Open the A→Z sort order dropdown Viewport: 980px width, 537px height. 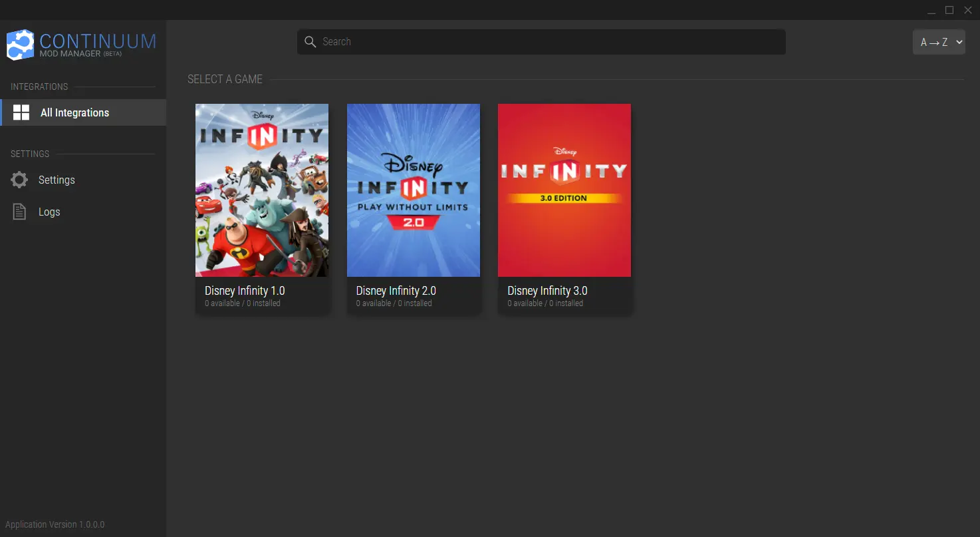[x=939, y=42]
